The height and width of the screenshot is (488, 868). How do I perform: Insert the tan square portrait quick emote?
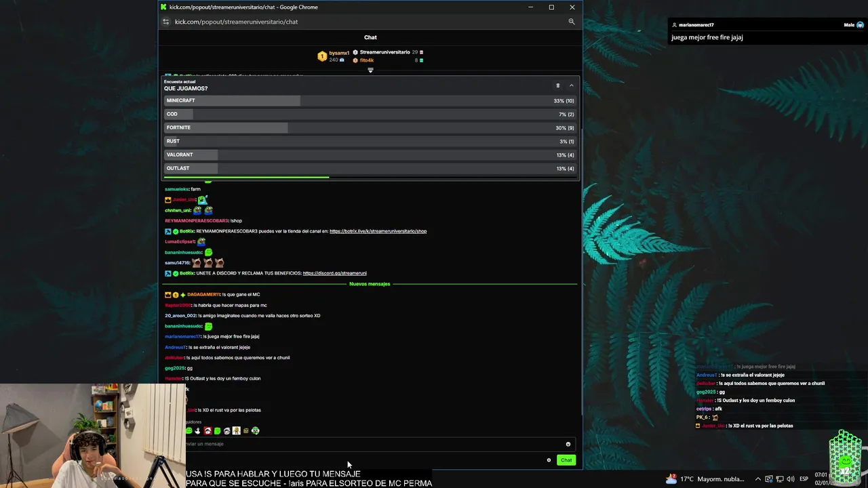click(236, 430)
